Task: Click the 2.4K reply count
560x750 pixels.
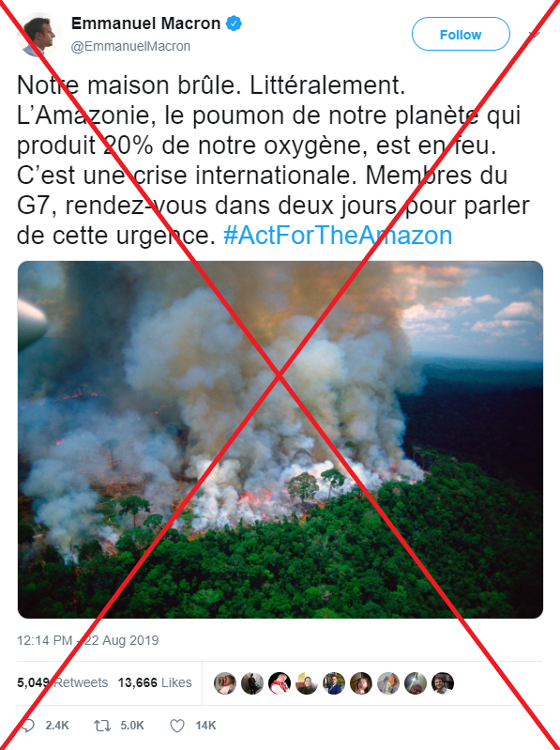Action: click(x=57, y=726)
